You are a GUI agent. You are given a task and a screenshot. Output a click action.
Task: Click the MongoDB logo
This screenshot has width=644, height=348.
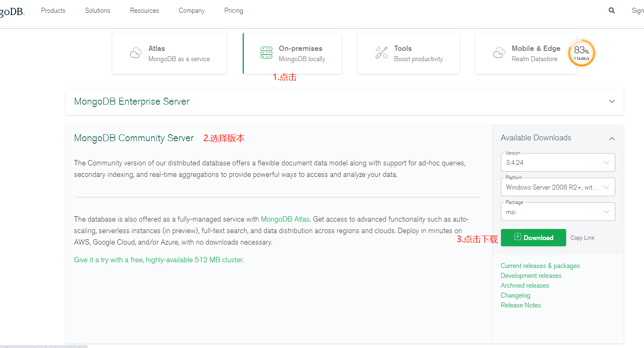(12, 11)
